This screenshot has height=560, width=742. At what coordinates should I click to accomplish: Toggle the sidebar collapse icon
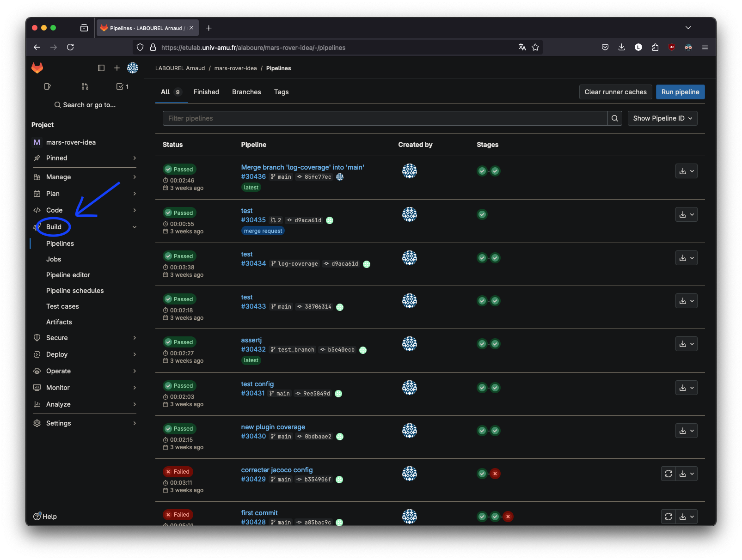101,68
